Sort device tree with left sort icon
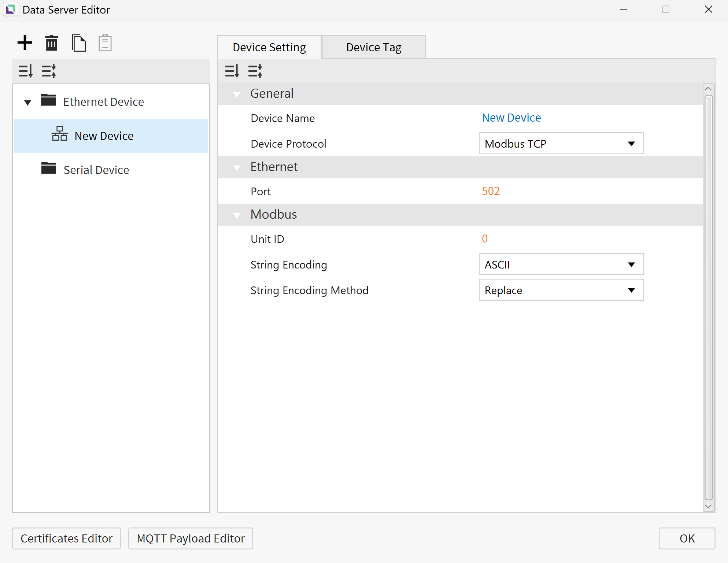This screenshot has width=728, height=563. click(x=26, y=71)
